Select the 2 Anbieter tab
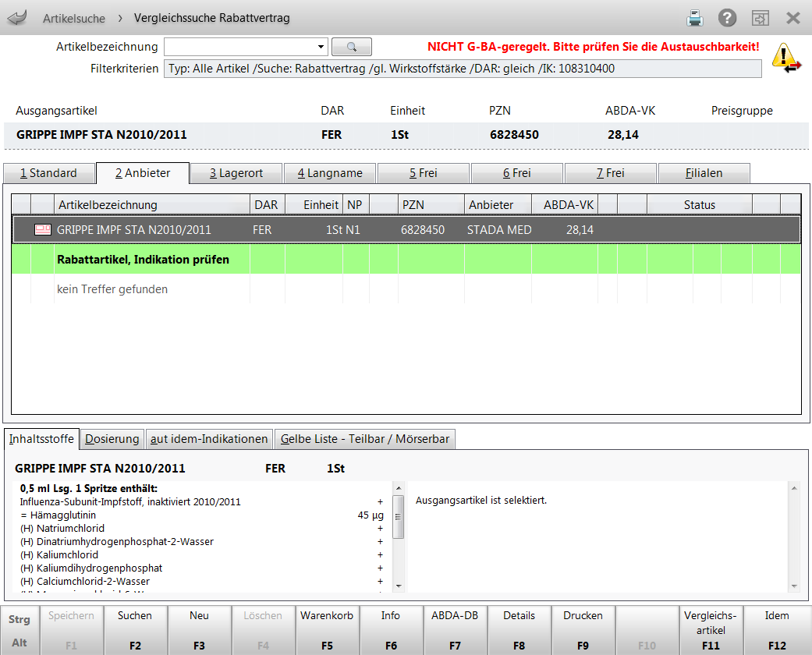Screen dimensions: 812x655 [143, 173]
